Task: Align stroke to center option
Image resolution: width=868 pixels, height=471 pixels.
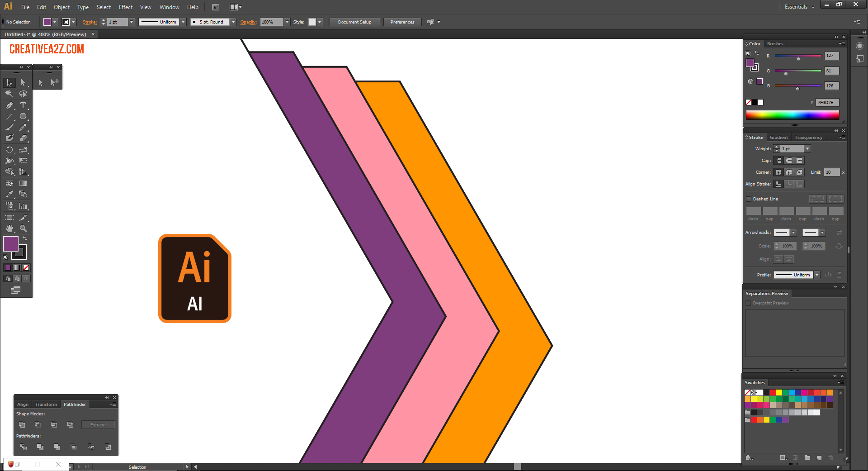Action: (778, 184)
